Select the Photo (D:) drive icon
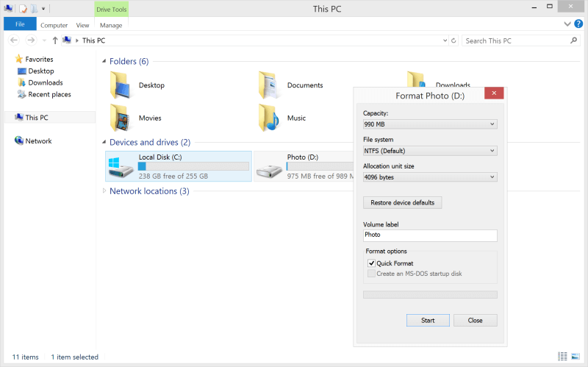Image resolution: width=588 pixels, height=367 pixels. click(269, 171)
